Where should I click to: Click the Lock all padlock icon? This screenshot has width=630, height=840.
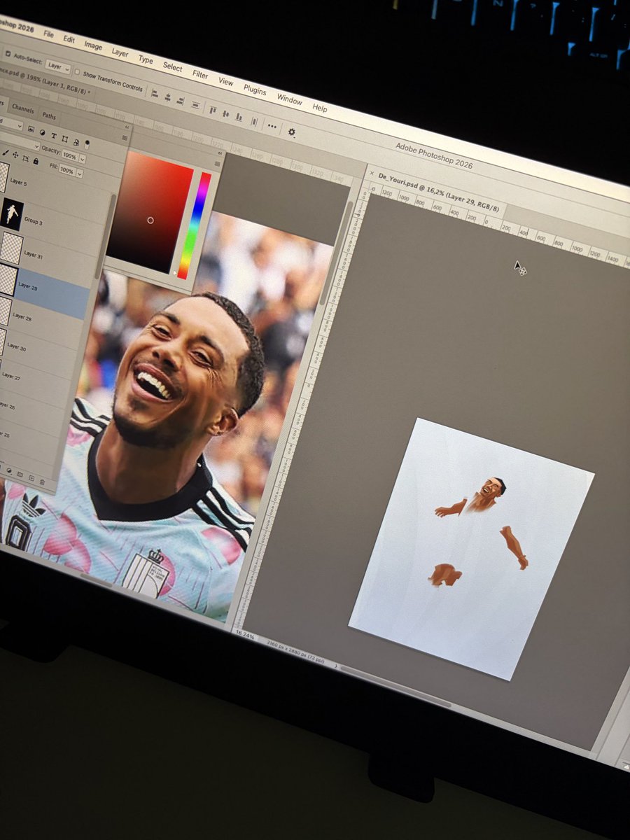[x=36, y=161]
